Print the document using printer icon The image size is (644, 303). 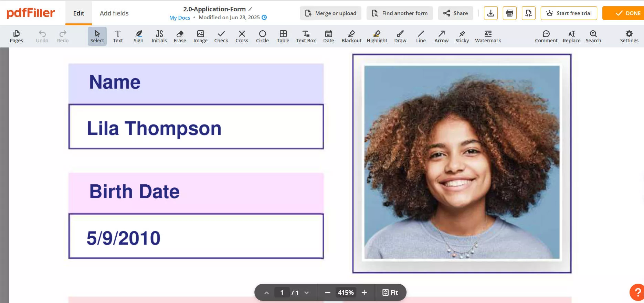(509, 13)
